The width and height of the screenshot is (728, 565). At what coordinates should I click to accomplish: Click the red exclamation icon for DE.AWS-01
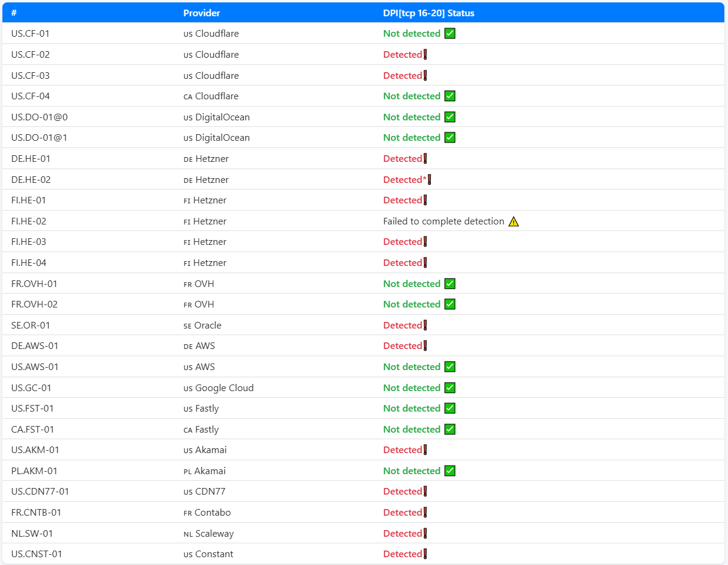click(425, 346)
